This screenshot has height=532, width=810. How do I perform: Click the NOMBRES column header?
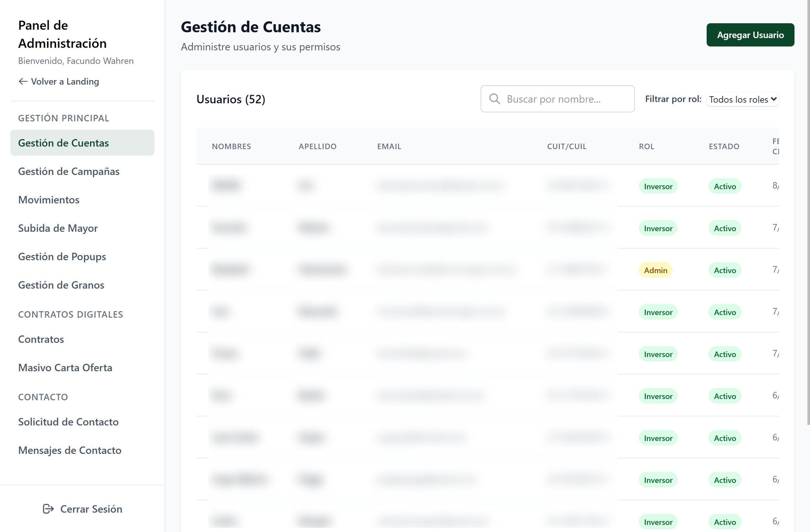(231, 146)
